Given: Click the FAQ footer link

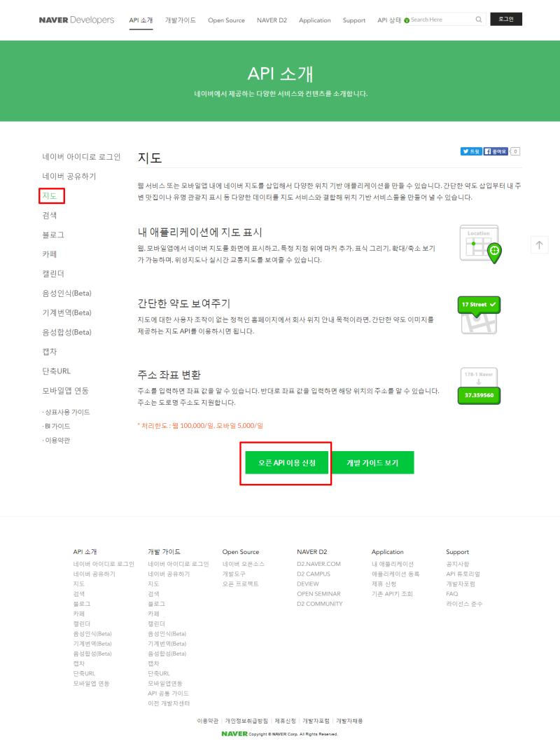Looking at the screenshot, I should 452,594.
